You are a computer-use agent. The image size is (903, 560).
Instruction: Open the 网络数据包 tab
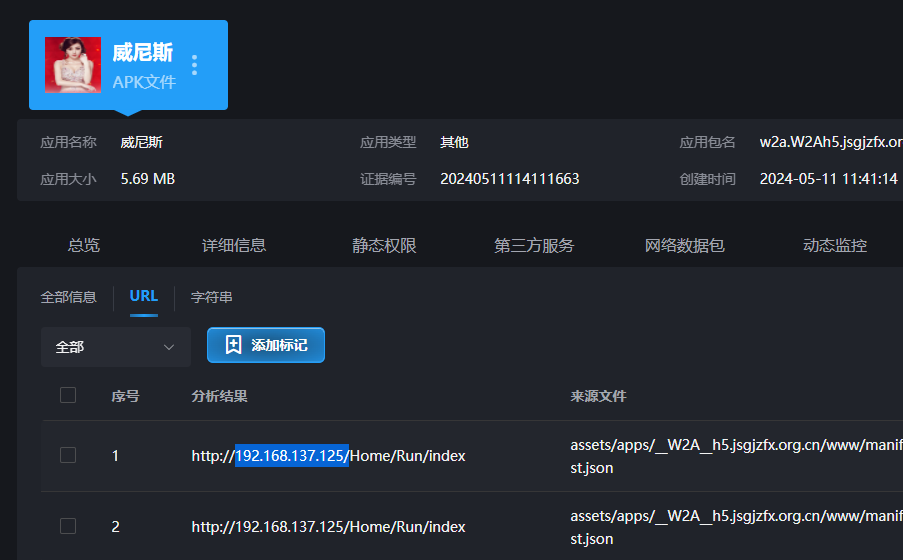[x=685, y=245]
